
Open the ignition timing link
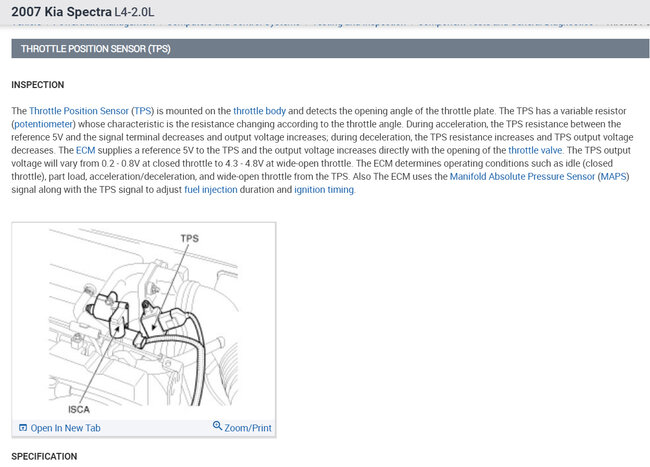point(324,190)
